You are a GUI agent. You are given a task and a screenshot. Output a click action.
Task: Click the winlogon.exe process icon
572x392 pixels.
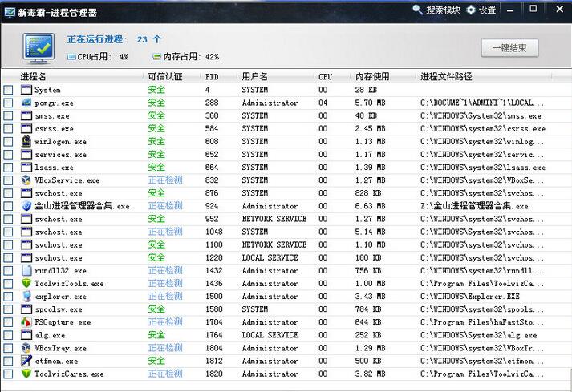tap(26, 142)
